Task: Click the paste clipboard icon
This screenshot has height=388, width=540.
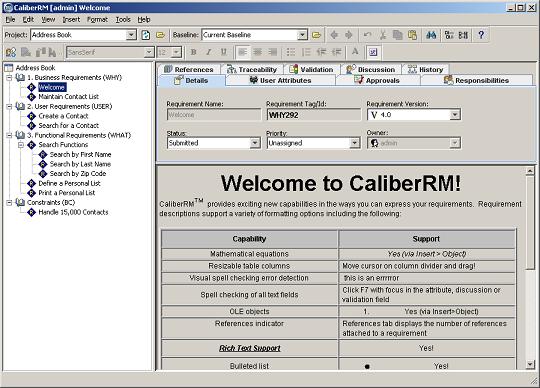Action: (x=412, y=35)
